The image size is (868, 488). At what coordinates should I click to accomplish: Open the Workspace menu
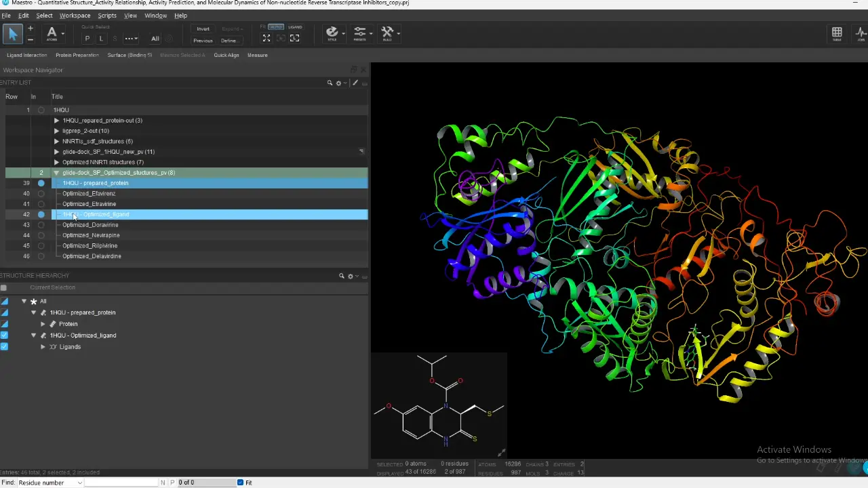(x=75, y=16)
